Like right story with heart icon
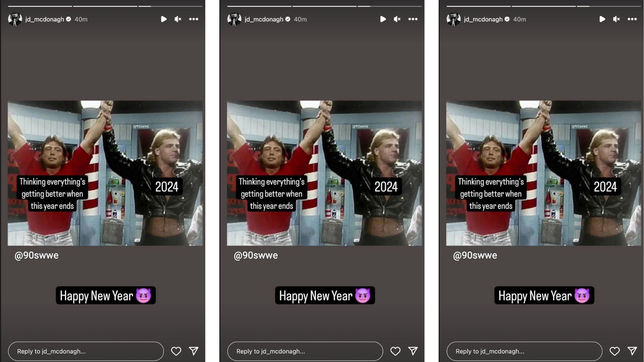The image size is (644, 362). (614, 351)
